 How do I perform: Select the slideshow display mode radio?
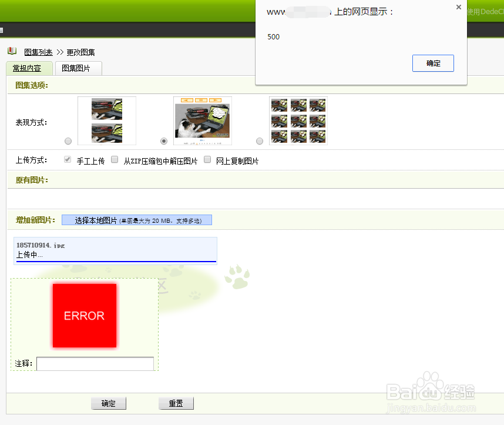click(164, 141)
